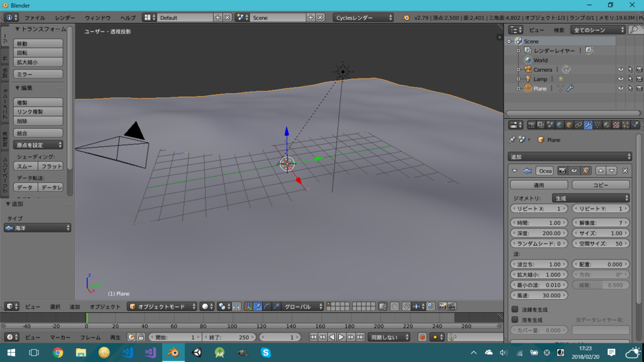644x362 pixels.
Task: Open the 同期しない sync dropdown
Action: click(389, 337)
